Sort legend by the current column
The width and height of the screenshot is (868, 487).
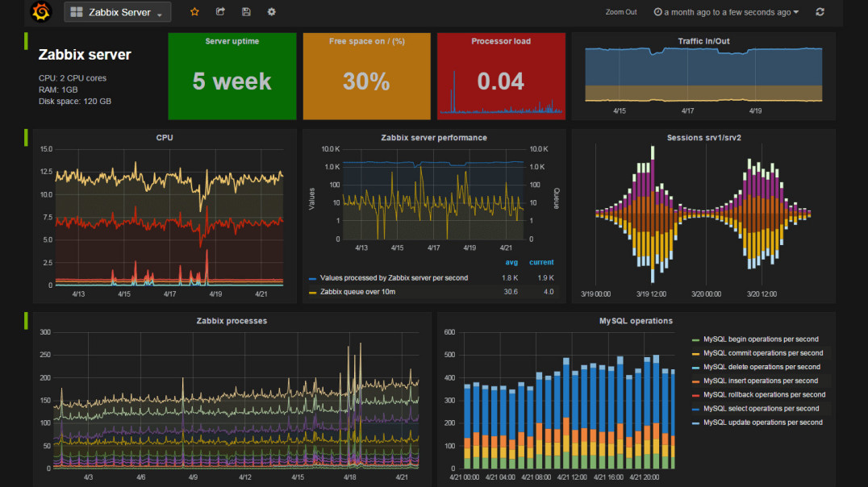(x=541, y=262)
